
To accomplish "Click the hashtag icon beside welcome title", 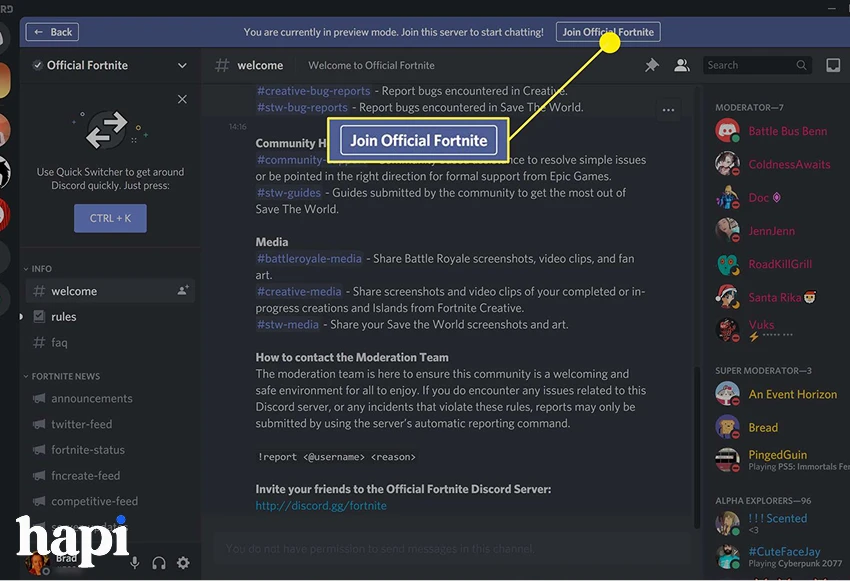I will click(222, 66).
